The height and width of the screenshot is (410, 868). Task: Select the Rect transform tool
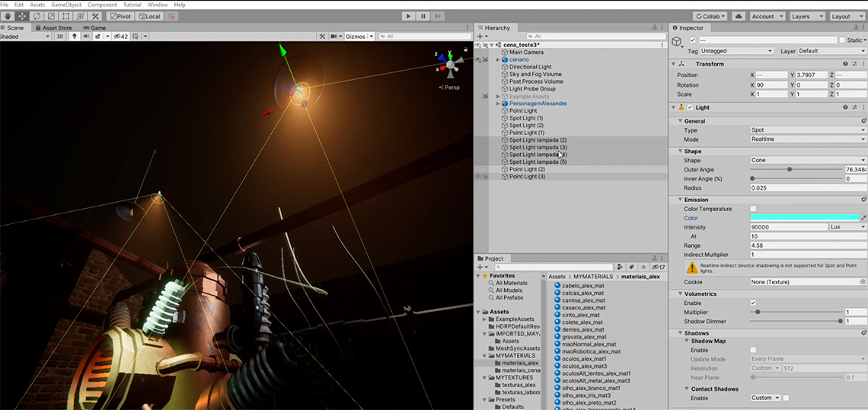pos(65,16)
